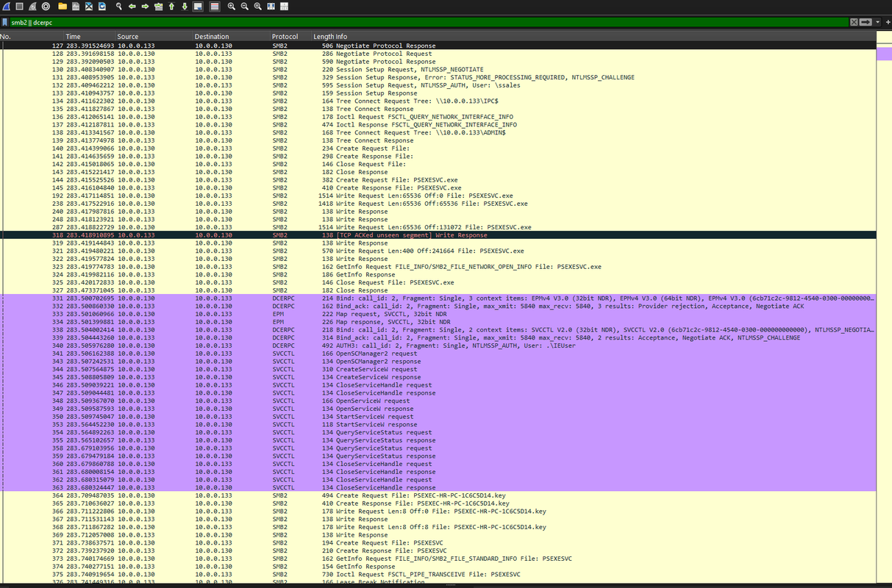The width and height of the screenshot is (892, 588).
Task: Select packet 134 Tree Connect Request IPC$
Action: coord(438,101)
